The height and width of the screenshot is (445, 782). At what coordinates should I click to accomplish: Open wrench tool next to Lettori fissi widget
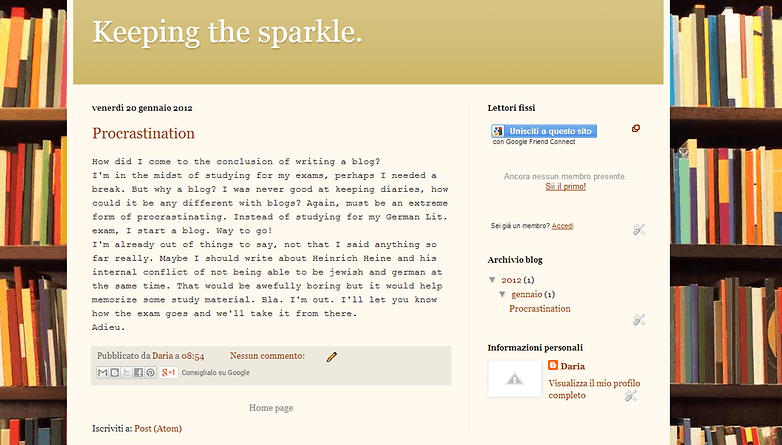pos(639,229)
